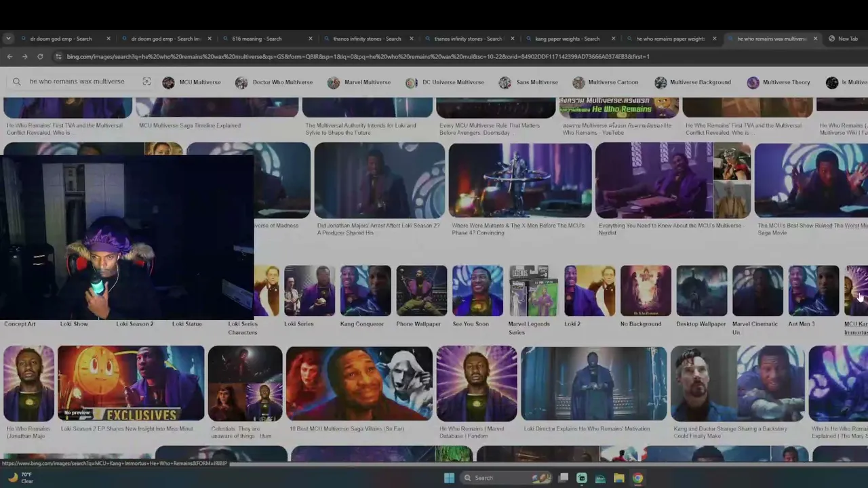
Task: Reload the current Bing page
Action: (40, 56)
